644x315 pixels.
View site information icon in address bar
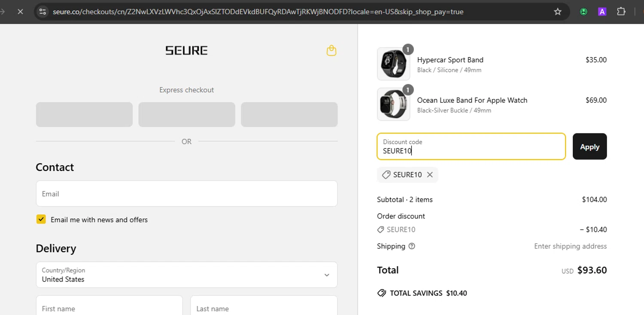pyautogui.click(x=43, y=12)
